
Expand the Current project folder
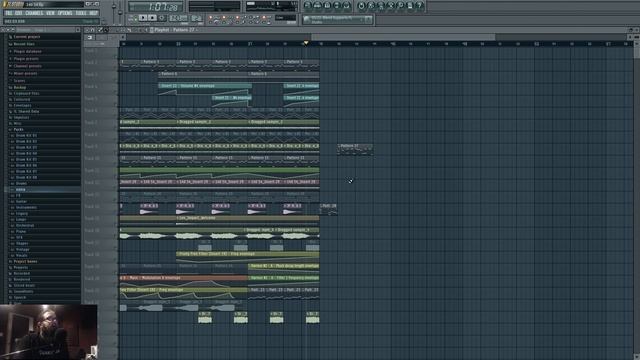coord(27,37)
